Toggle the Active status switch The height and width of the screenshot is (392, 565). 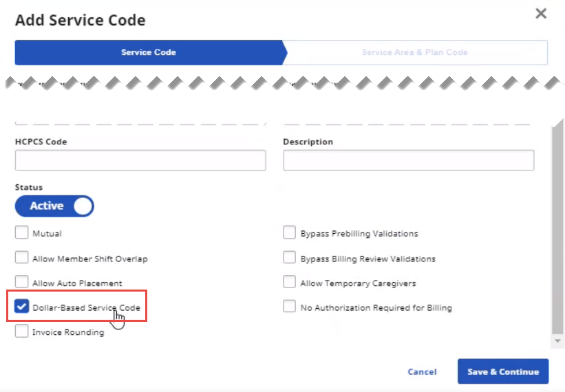click(54, 206)
